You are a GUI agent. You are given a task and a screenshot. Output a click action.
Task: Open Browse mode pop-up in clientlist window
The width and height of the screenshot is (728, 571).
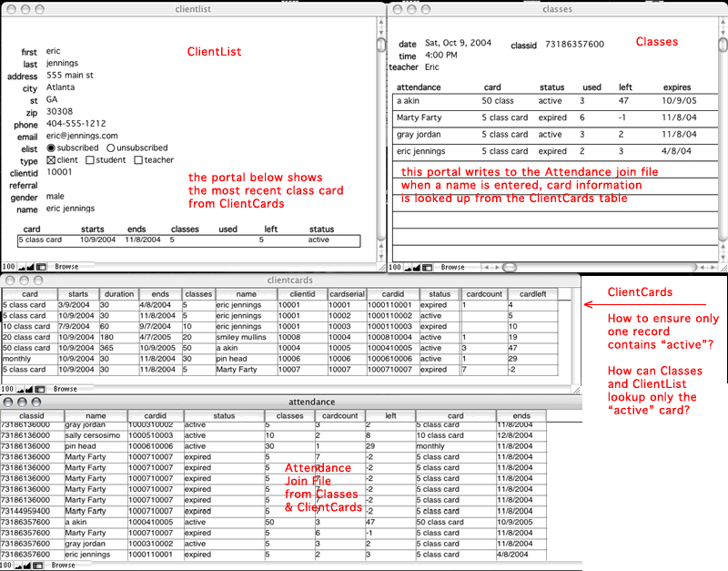pos(66,267)
